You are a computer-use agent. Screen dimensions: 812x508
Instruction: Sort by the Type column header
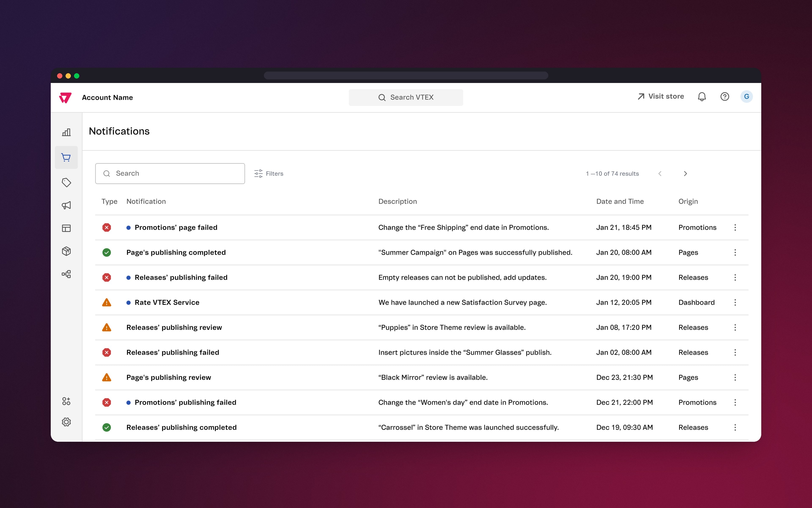(109, 201)
